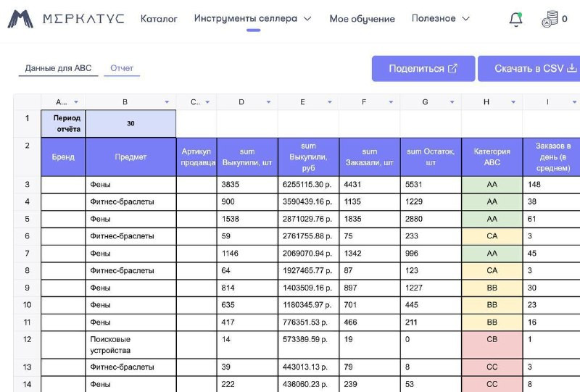Select the CA category cell in row 6
This screenshot has height=392, width=580.
pyautogui.click(x=492, y=236)
